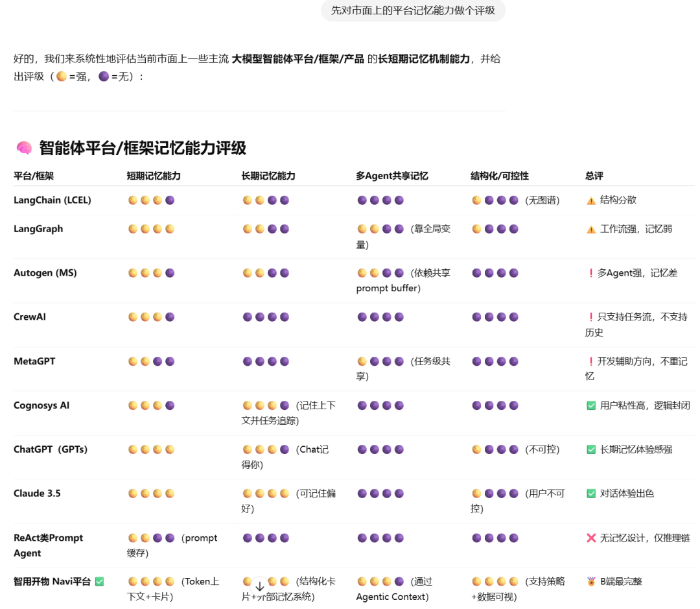
Task: Click the (记住上下文并任务追踪) note
Action: point(288,413)
